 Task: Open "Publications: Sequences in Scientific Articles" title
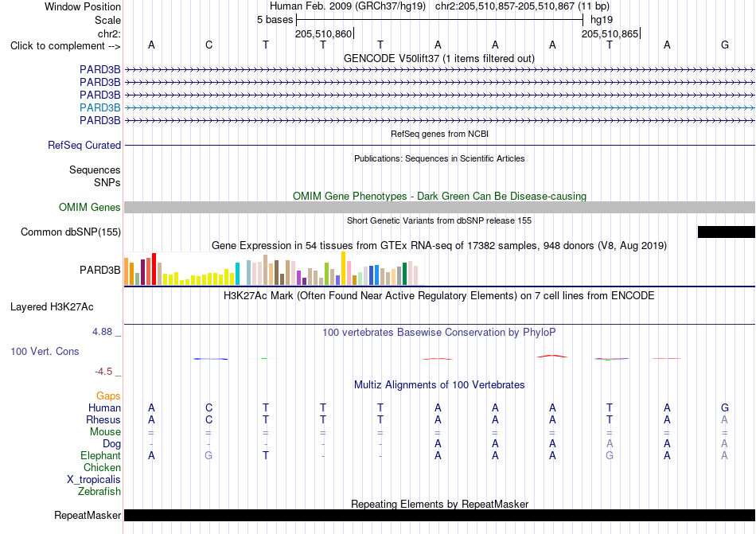439,158
